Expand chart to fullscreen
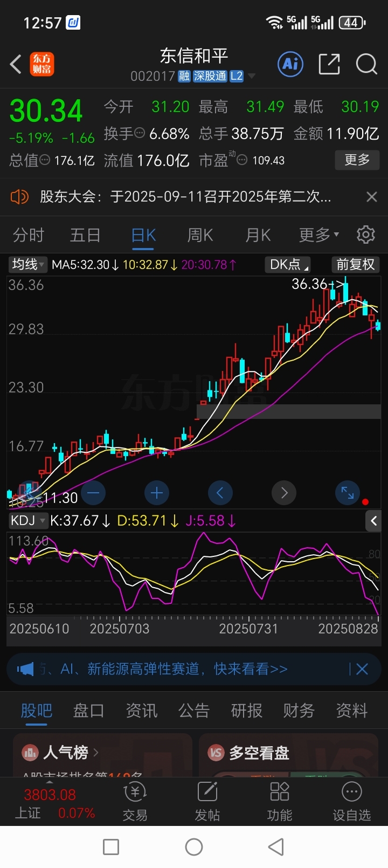Viewport: 388px width, 868px height. (x=348, y=493)
